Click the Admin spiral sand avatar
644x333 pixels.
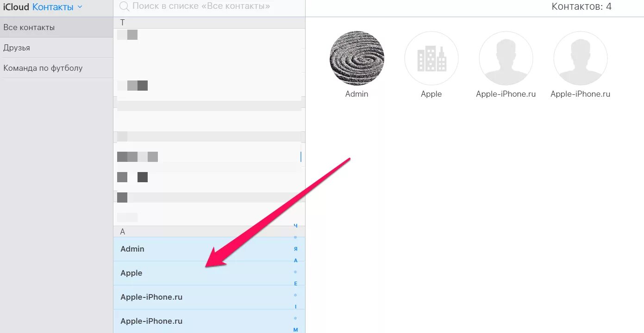[357, 58]
